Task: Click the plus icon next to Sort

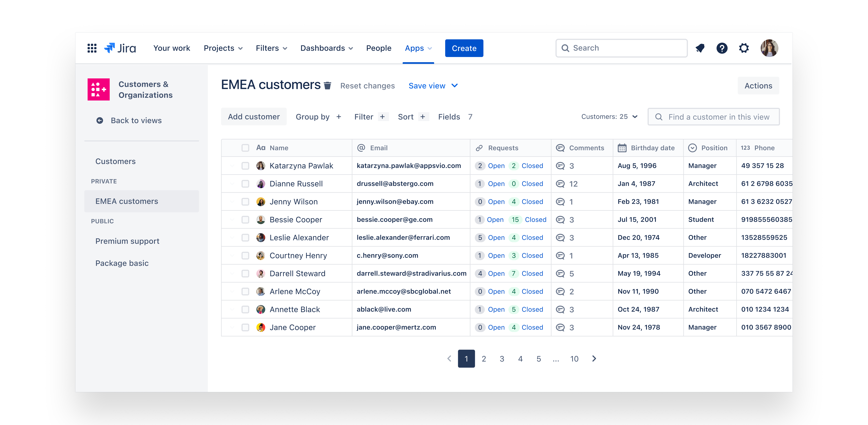Action: [x=423, y=117]
